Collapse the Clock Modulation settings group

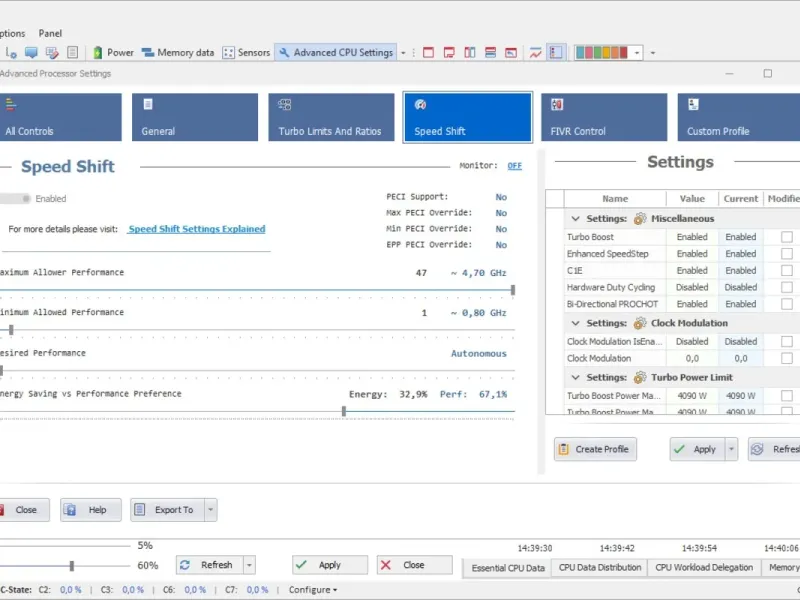click(x=576, y=323)
